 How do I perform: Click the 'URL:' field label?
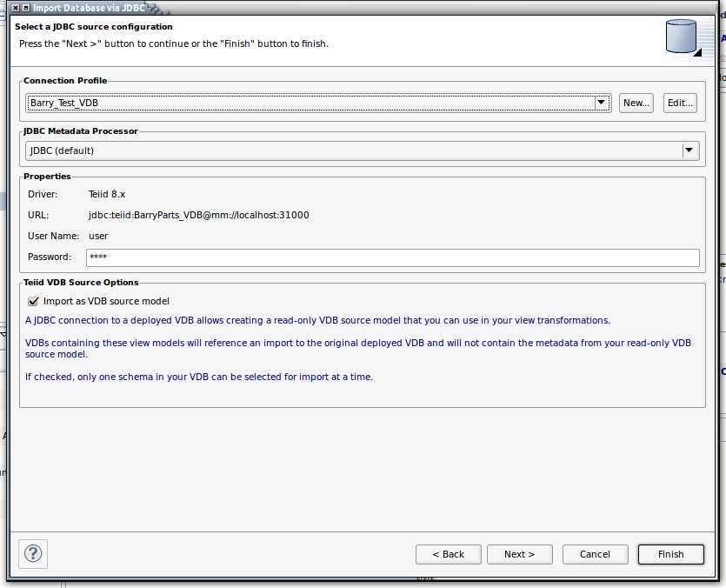coord(38,215)
